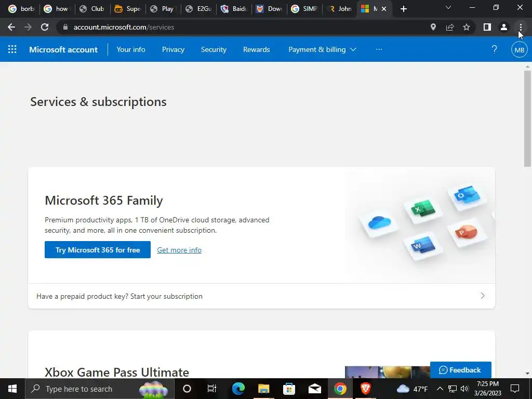Follow the Get more info link

[179, 250]
